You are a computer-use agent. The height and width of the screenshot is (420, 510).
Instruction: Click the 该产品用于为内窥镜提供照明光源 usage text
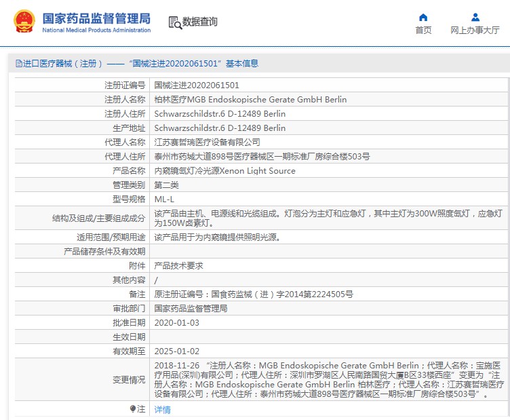(x=217, y=237)
